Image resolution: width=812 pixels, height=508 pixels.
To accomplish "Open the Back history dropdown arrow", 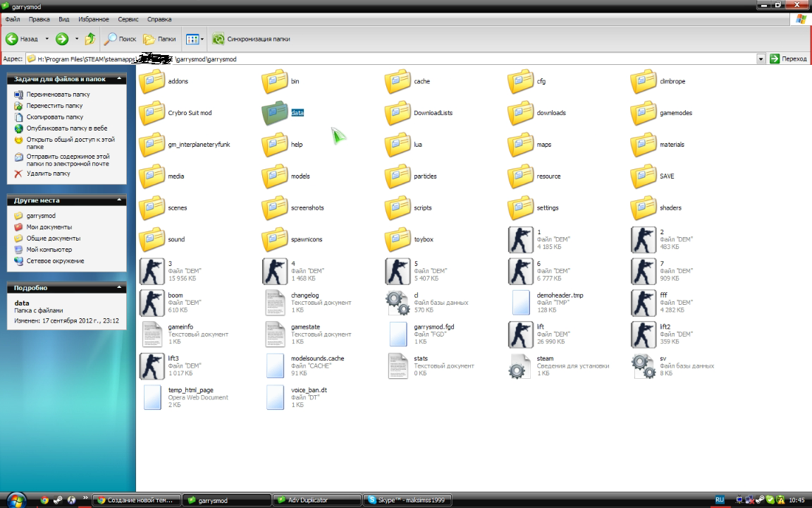I will pos(47,39).
